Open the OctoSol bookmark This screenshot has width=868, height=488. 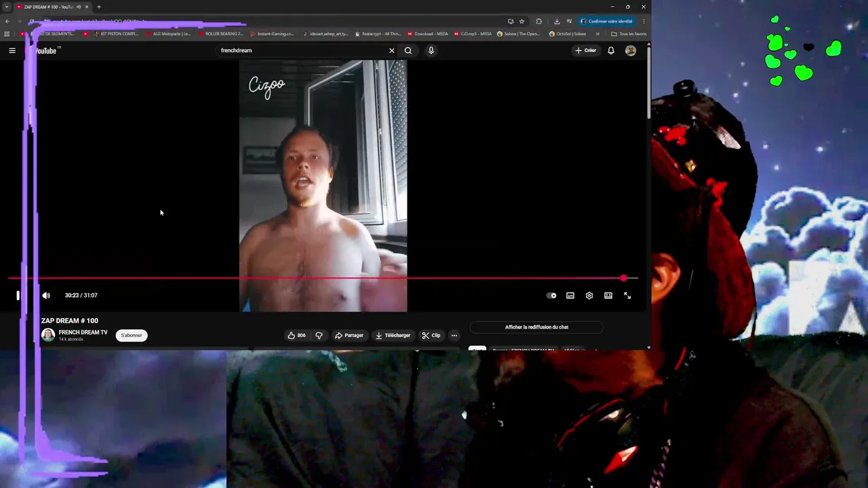click(x=568, y=34)
